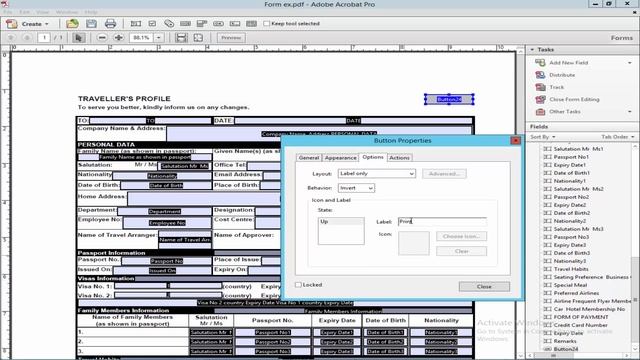Click the Distribute task icon
This screenshot has width=640, height=360.
540,75
